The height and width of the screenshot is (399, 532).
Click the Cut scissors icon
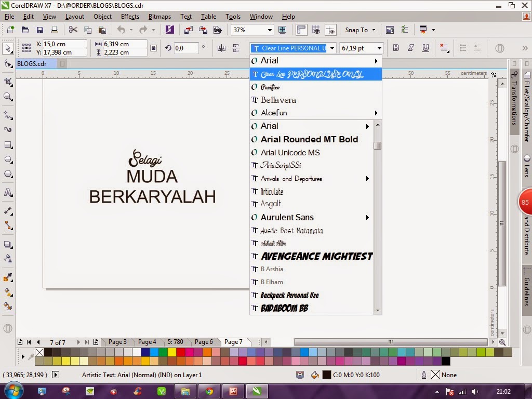(x=73, y=30)
